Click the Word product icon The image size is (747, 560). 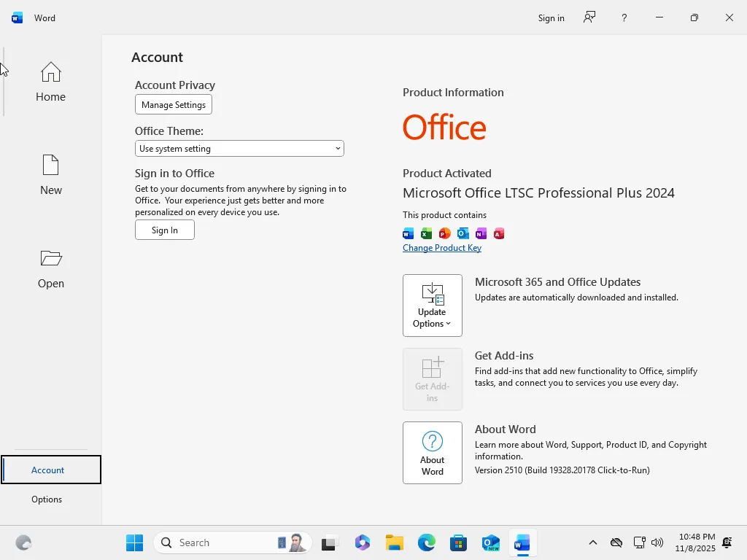(x=408, y=233)
